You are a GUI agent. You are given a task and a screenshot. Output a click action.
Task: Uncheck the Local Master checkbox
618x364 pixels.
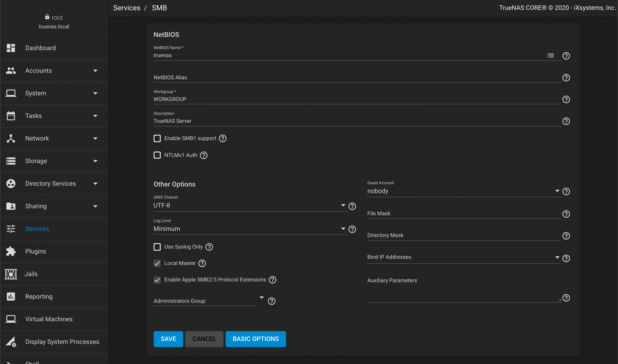157,263
